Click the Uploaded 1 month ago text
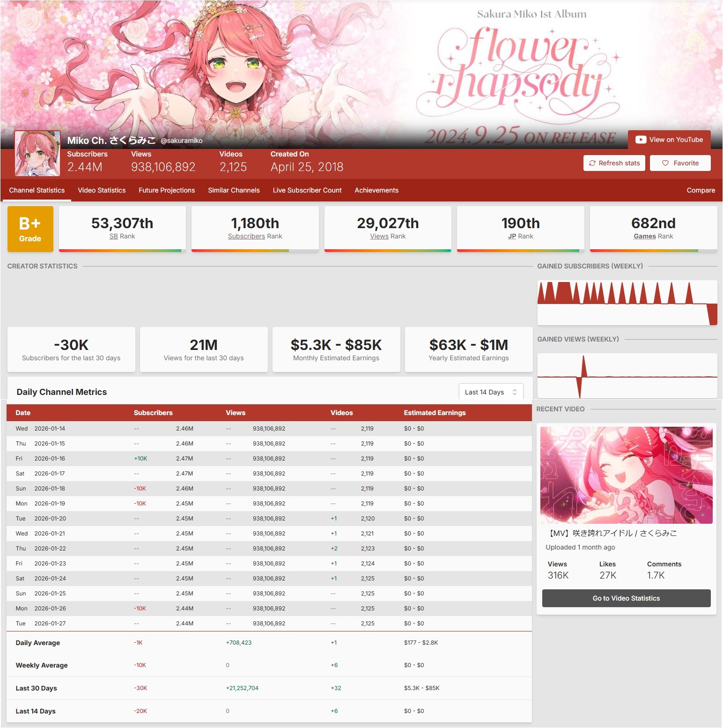723x728 pixels. 580,547
